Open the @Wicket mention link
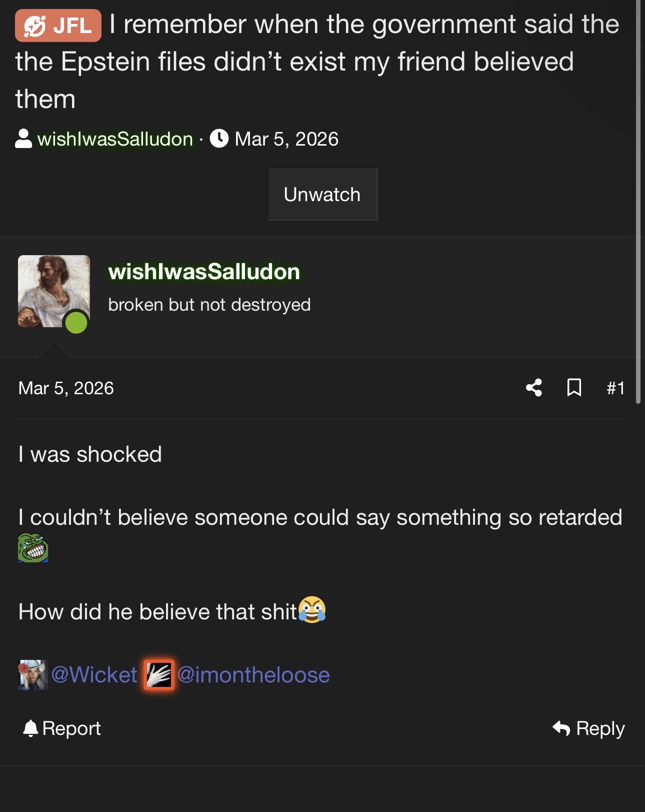Viewport: 645px width, 812px height. coord(94,675)
